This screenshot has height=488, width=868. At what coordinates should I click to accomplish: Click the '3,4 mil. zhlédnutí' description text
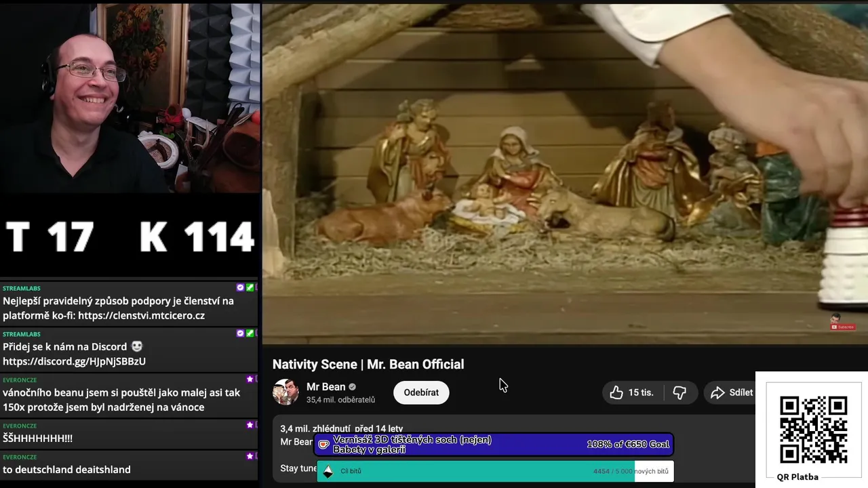[315, 428]
